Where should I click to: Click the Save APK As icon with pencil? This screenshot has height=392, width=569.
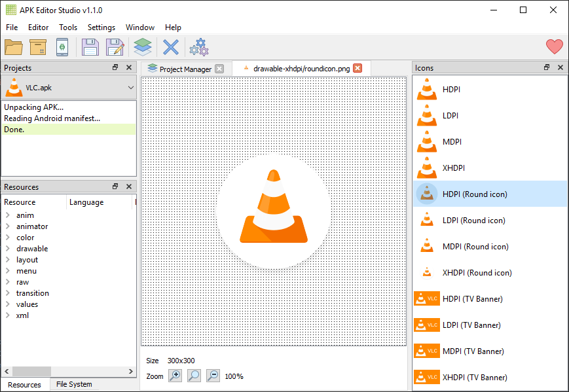(x=115, y=47)
